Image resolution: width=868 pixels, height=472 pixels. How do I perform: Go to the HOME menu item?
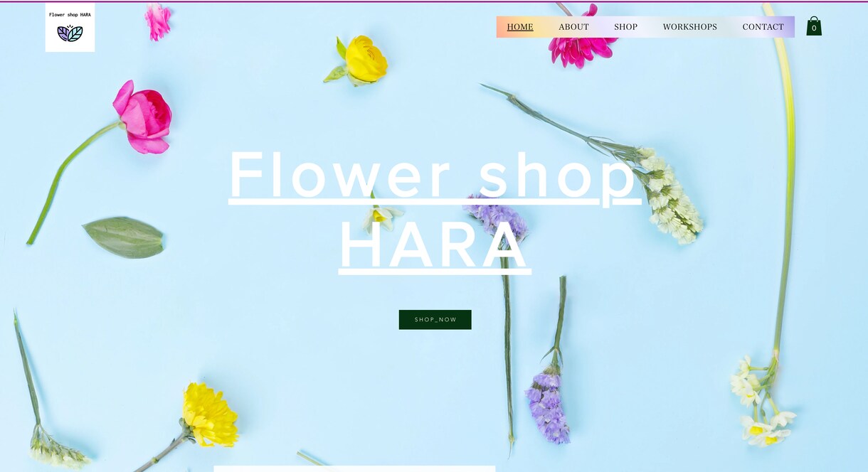click(x=520, y=27)
